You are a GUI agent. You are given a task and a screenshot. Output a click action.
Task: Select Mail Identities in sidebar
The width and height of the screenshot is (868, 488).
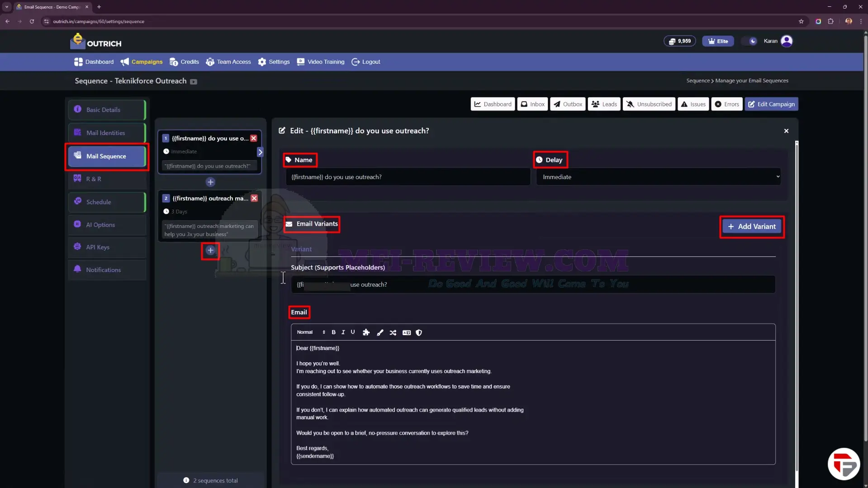click(107, 133)
